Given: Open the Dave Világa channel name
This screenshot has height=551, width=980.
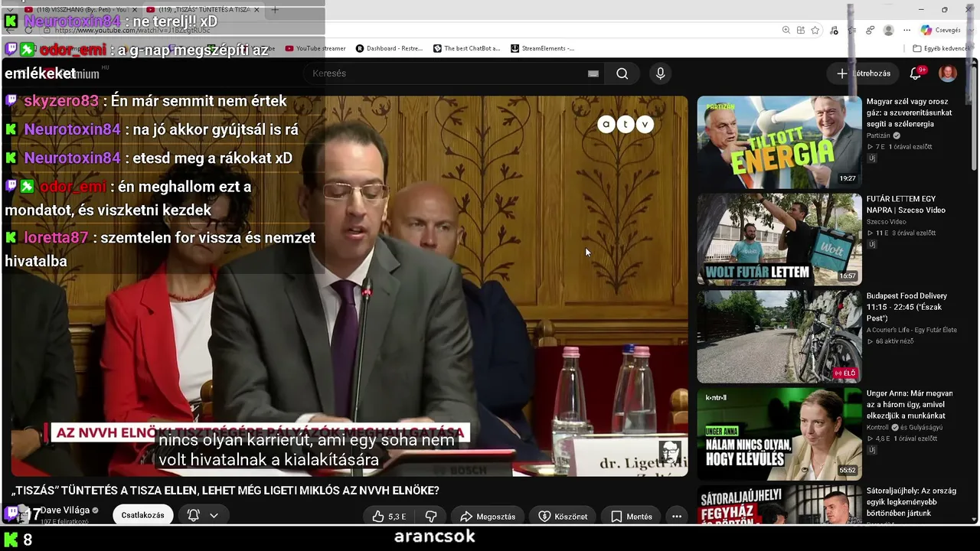Looking at the screenshot, I should 64,510.
